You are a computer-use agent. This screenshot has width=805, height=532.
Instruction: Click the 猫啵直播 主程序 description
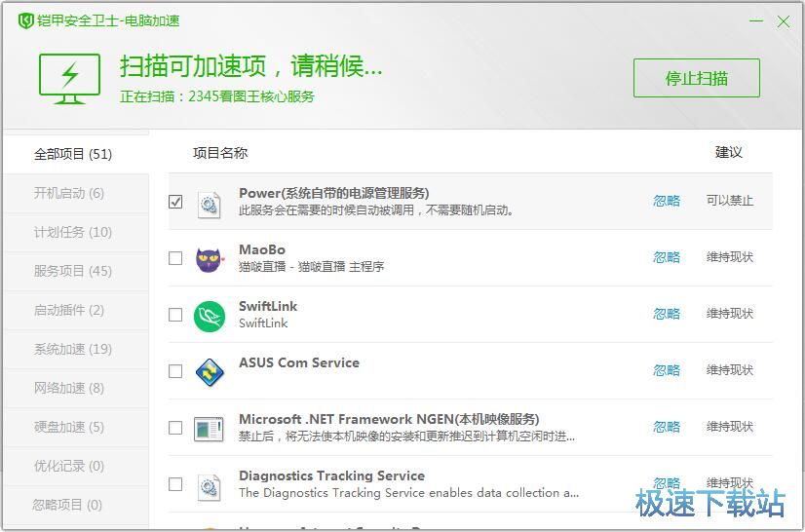tap(312, 267)
